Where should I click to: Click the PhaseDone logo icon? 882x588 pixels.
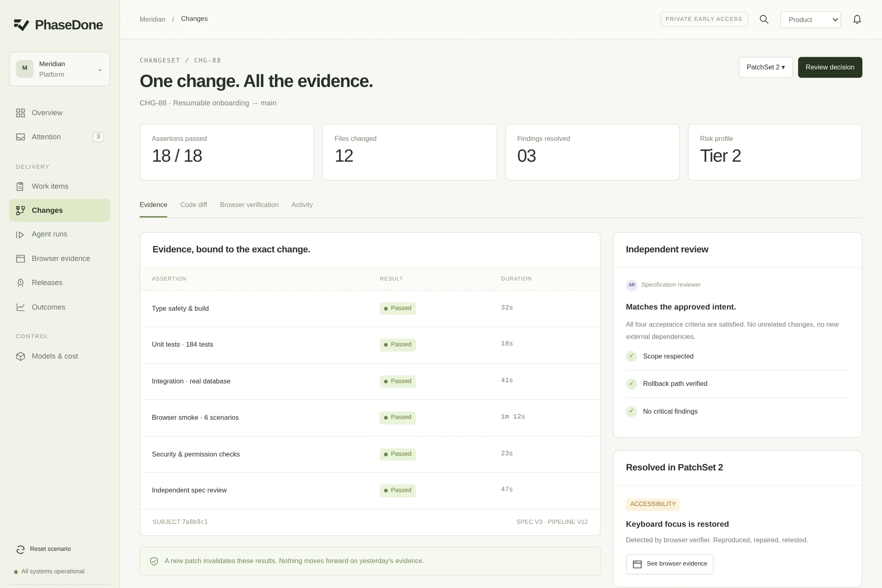[22, 25]
